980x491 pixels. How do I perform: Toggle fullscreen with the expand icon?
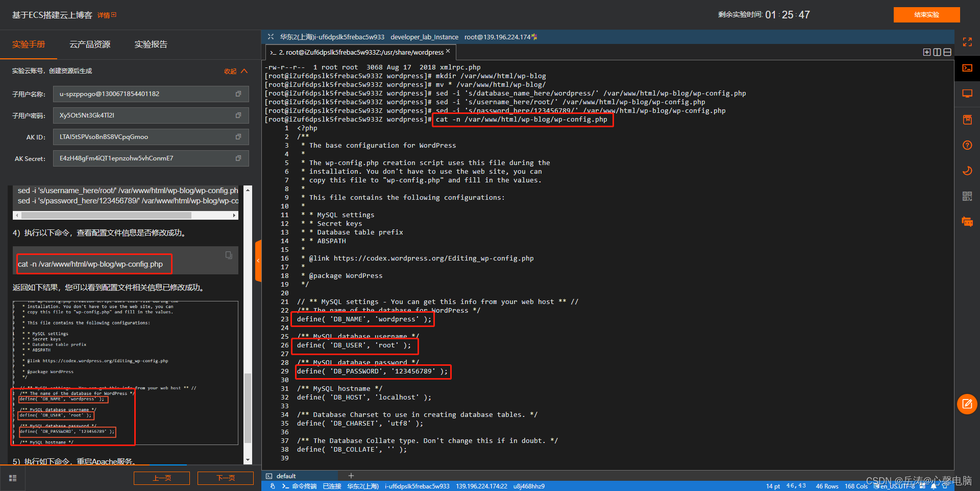point(967,42)
